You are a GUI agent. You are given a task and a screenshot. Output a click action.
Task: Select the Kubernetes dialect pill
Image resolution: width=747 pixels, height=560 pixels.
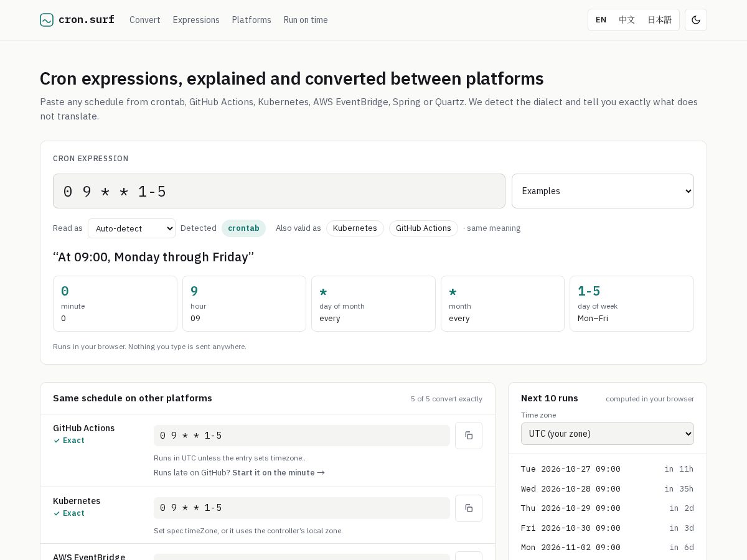pyautogui.click(x=355, y=228)
